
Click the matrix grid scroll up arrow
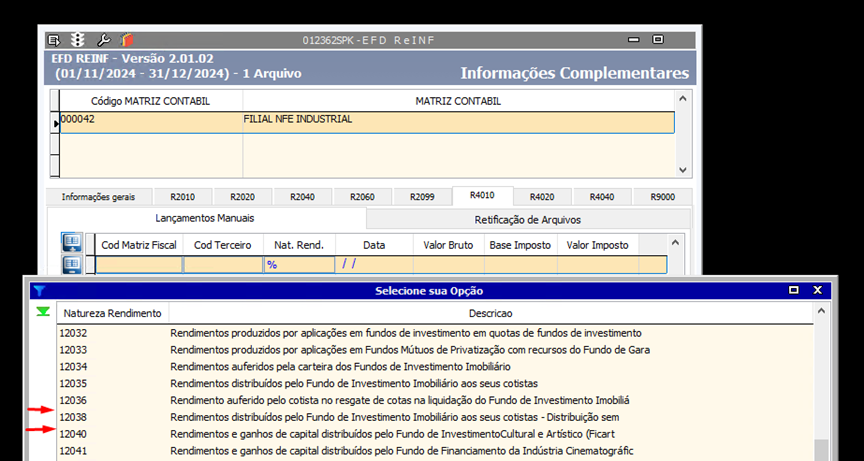pos(683,99)
